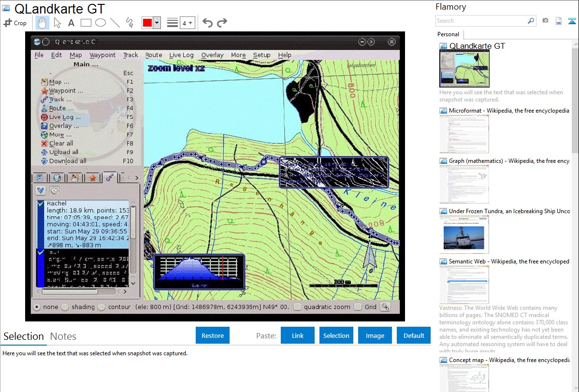This screenshot has width=579, height=392.
Task: Expand tabs with right chevron in track panel
Action: [x=137, y=178]
